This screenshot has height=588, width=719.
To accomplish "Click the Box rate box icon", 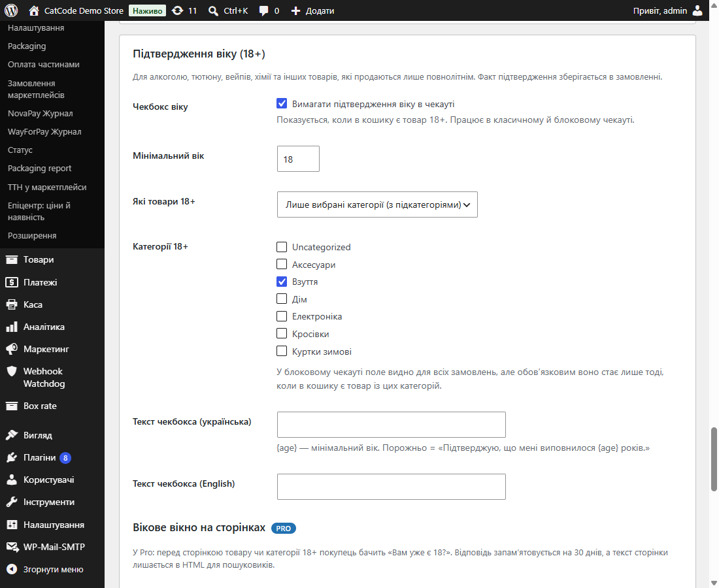I will tap(12, 406).
